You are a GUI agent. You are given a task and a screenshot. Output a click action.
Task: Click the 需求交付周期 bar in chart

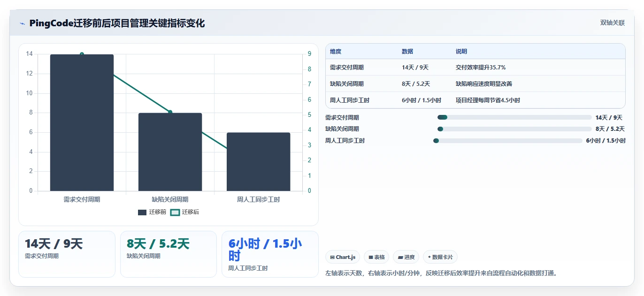(82, 122)
